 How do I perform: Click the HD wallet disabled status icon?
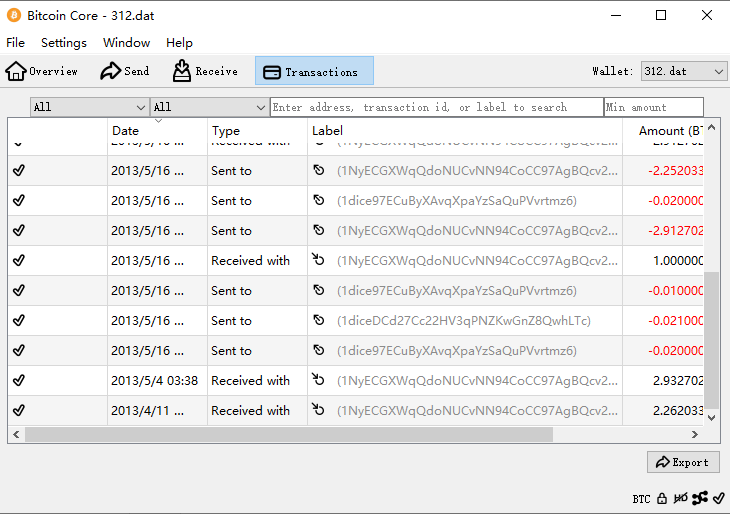680,498
